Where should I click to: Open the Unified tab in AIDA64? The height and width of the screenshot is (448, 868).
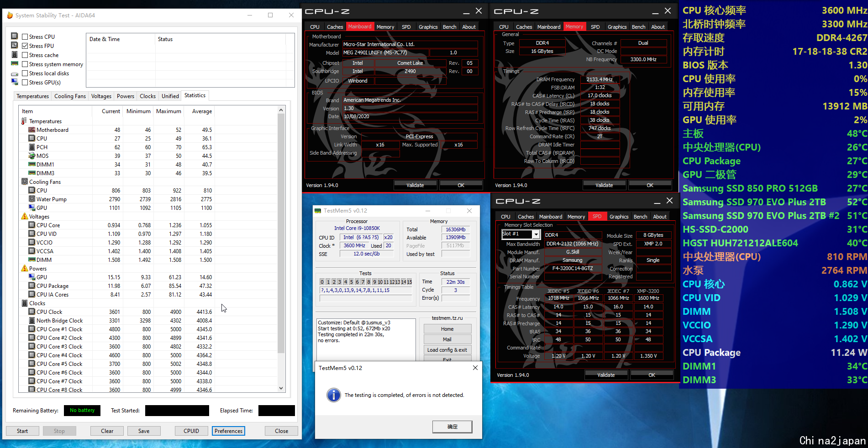(170, 96)
